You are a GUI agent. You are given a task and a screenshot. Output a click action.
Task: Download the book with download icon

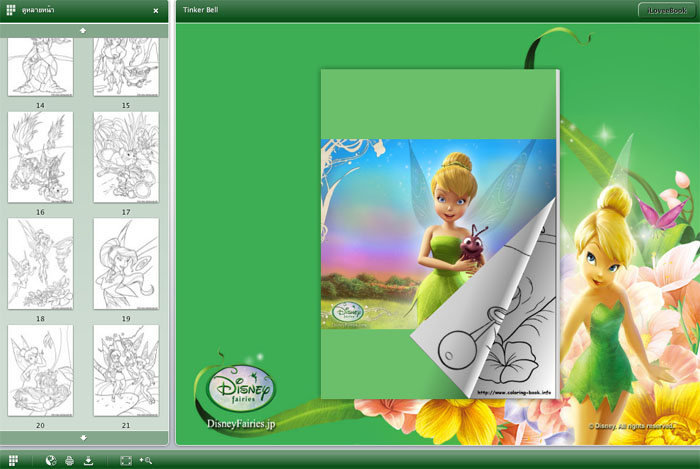[88, 460]
